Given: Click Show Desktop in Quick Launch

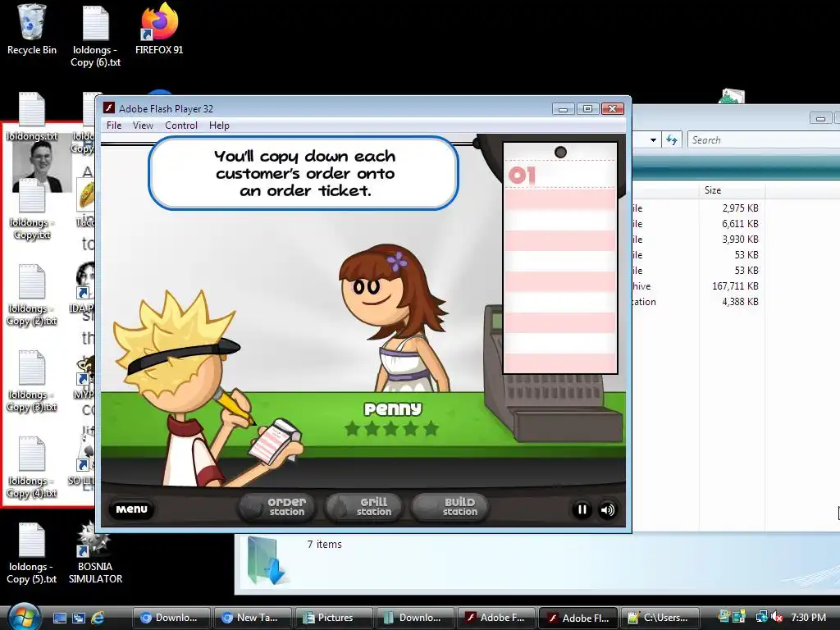Looking at the screenshot, I should click(x=59, y=618).
